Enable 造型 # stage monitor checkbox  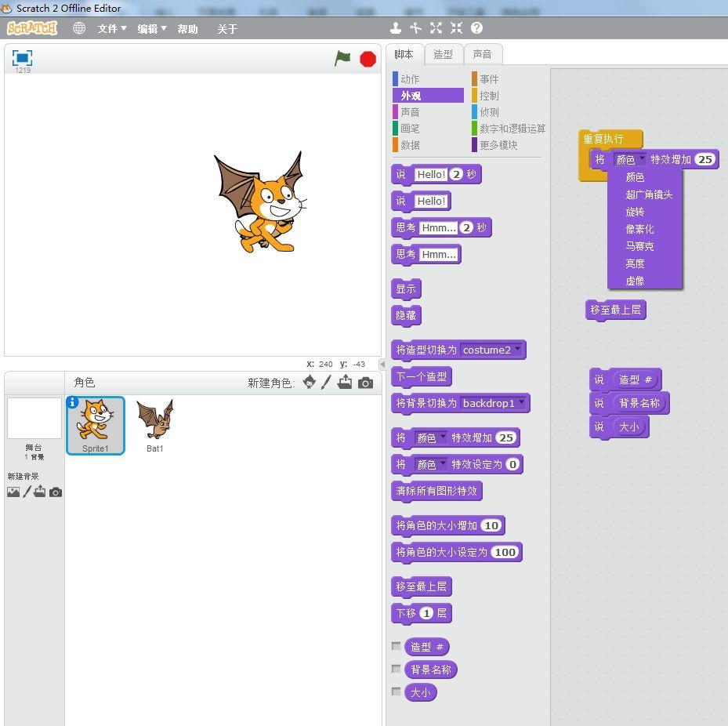(x=396, y=646)
